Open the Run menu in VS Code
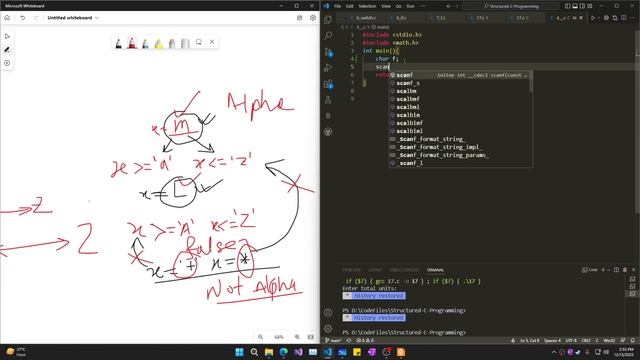The image size is (640, 360). (x=411, y=6)
